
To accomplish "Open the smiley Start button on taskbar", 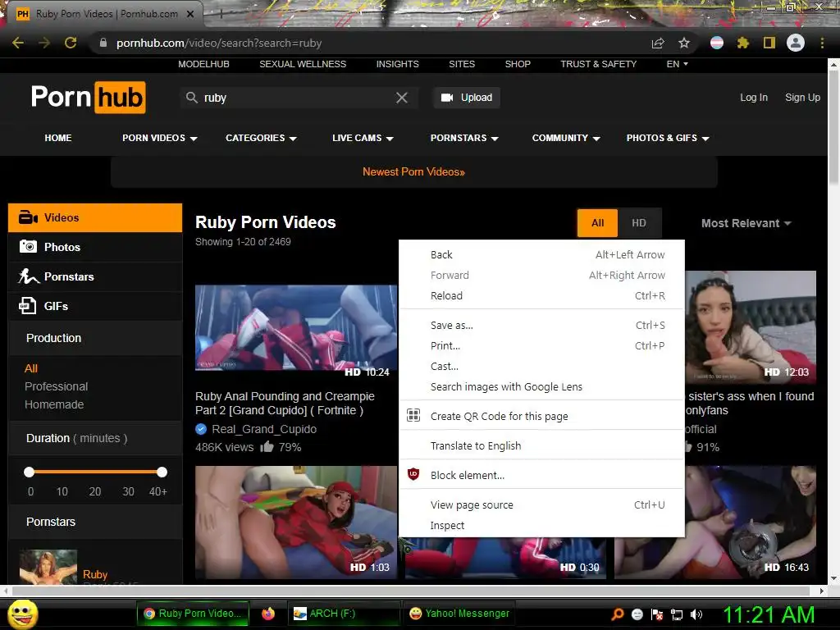I will tap(23, 614).
